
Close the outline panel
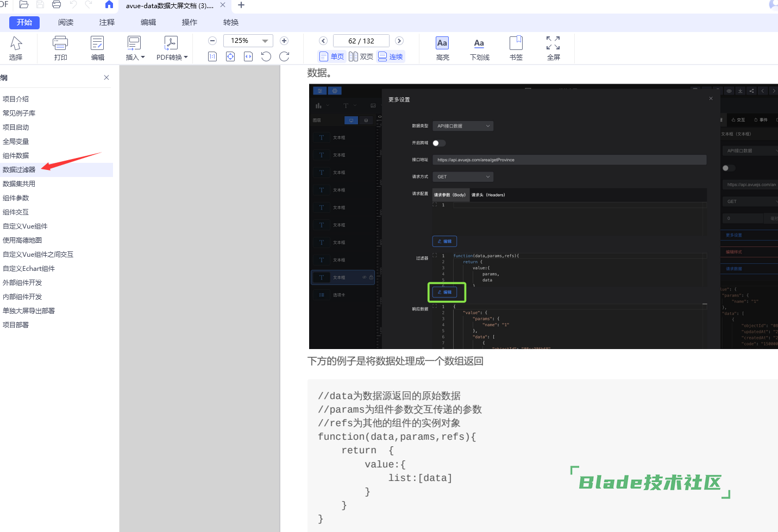(x=106, y=78)
